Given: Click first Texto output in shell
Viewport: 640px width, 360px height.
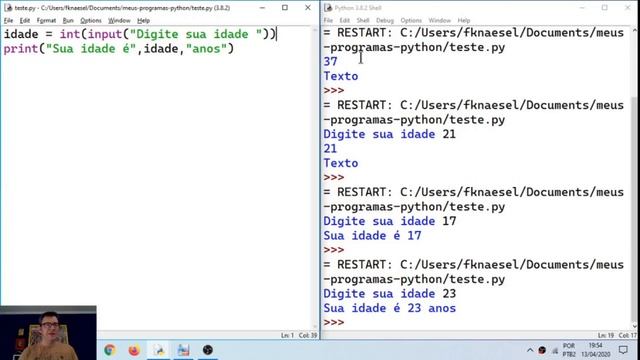Looking at the screenshot, I should tap(341, 76).
